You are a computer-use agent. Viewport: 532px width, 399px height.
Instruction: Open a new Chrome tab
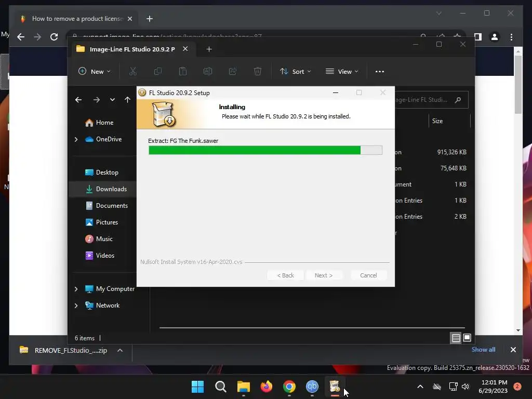[x=150, y=19]
